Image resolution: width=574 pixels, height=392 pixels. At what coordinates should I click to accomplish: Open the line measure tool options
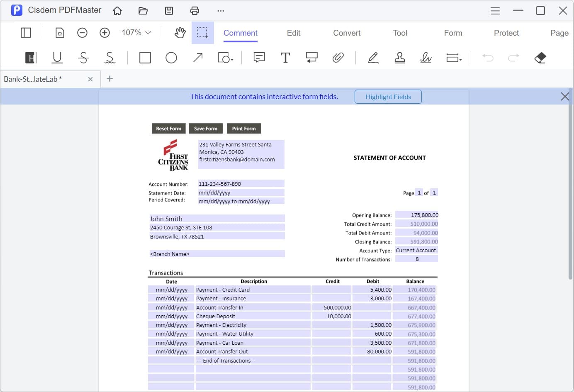(454, 58)
